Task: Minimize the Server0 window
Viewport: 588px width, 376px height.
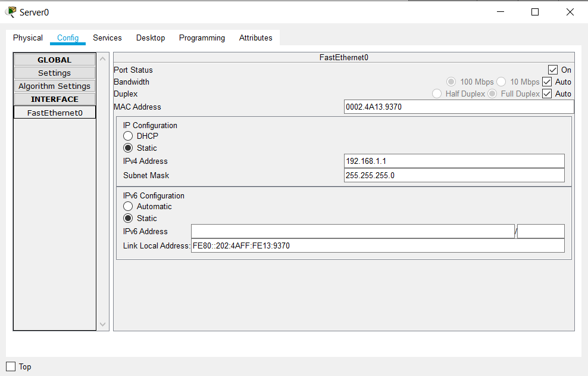Action: [x=501, y=12]
